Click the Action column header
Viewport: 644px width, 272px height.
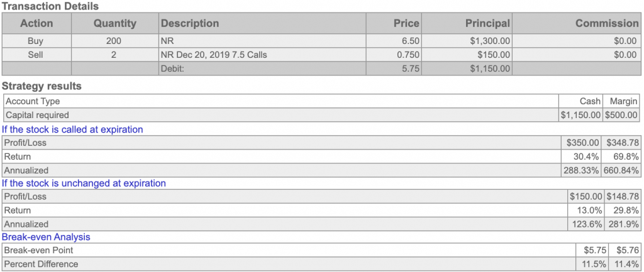[x=36, y=23]
